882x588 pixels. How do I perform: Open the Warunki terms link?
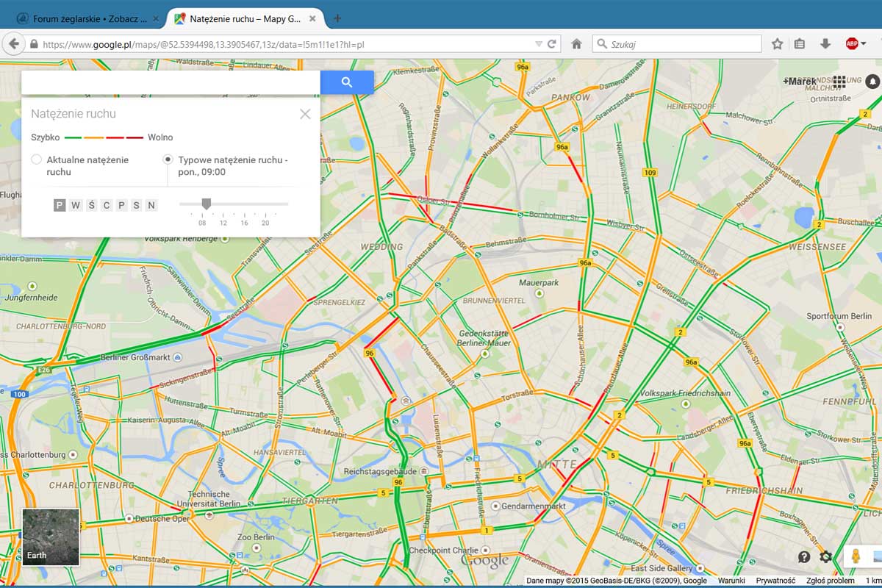click(731, 581)
